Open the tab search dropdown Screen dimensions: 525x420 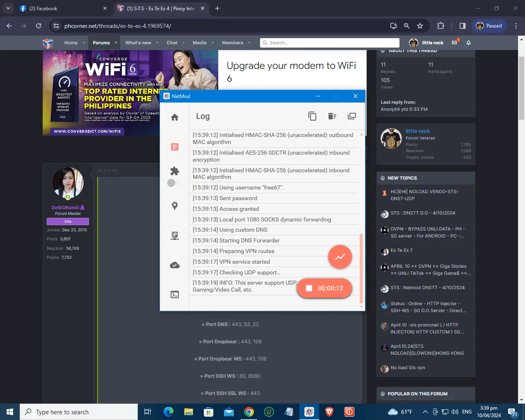8,8
